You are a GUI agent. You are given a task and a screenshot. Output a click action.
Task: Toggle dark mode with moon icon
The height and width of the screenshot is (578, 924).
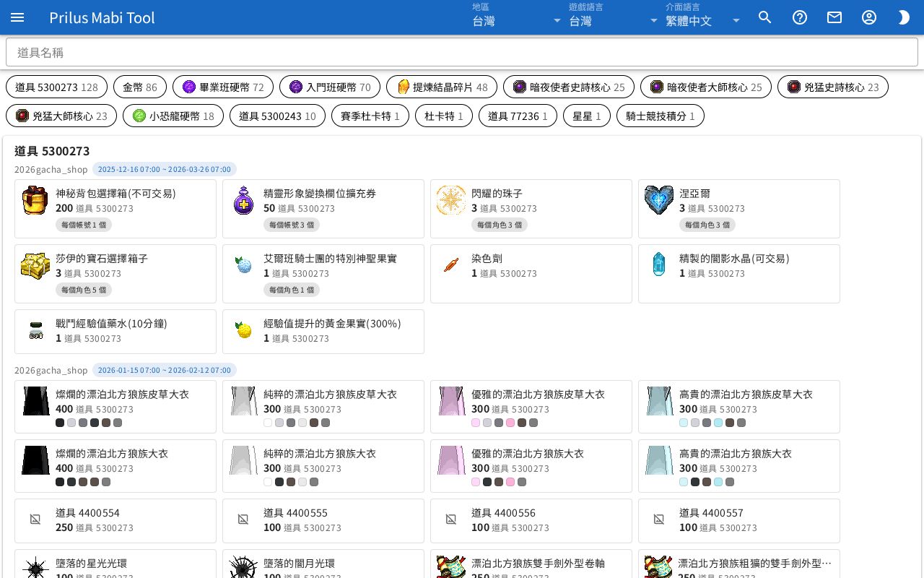click(x=904, y=17)
